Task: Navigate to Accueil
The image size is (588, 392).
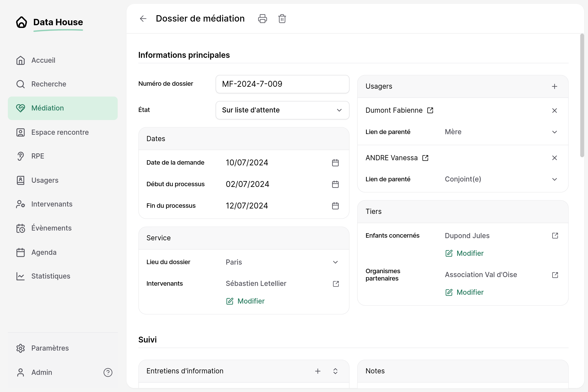Action: click(62, 60)
